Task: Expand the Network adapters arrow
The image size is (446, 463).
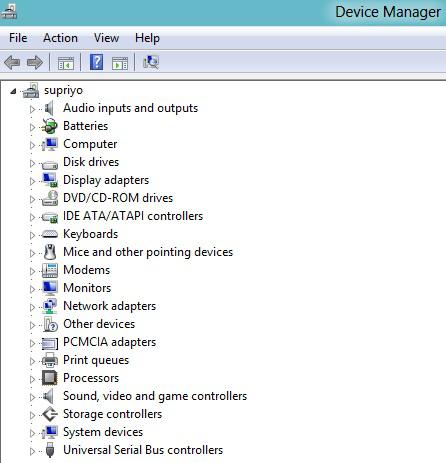Action: pyautogui.click(x=32, y=307)
